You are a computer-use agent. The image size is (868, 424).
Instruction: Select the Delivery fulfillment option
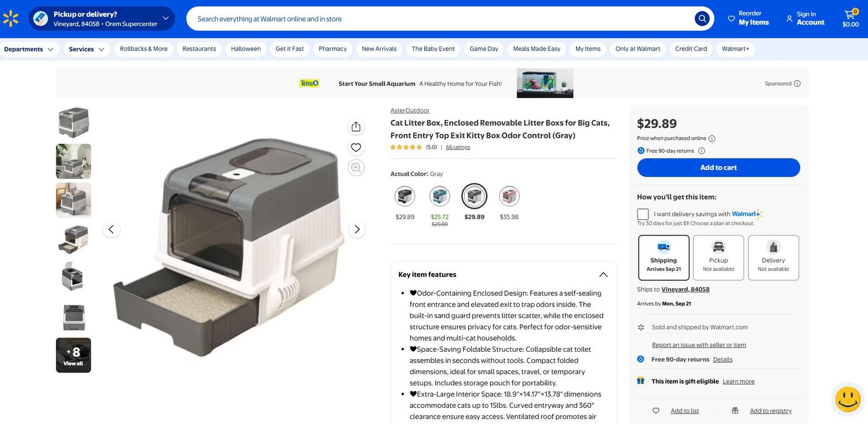(x=773, y=257)
